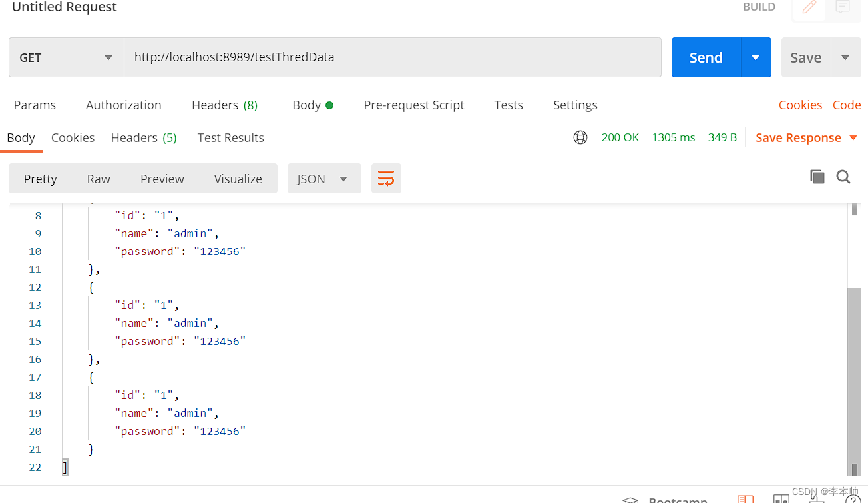Click the pencil edit icon near BUILD
Viewport: 868px width, 503px height.
pyautogui.click(x=809, y=7)
